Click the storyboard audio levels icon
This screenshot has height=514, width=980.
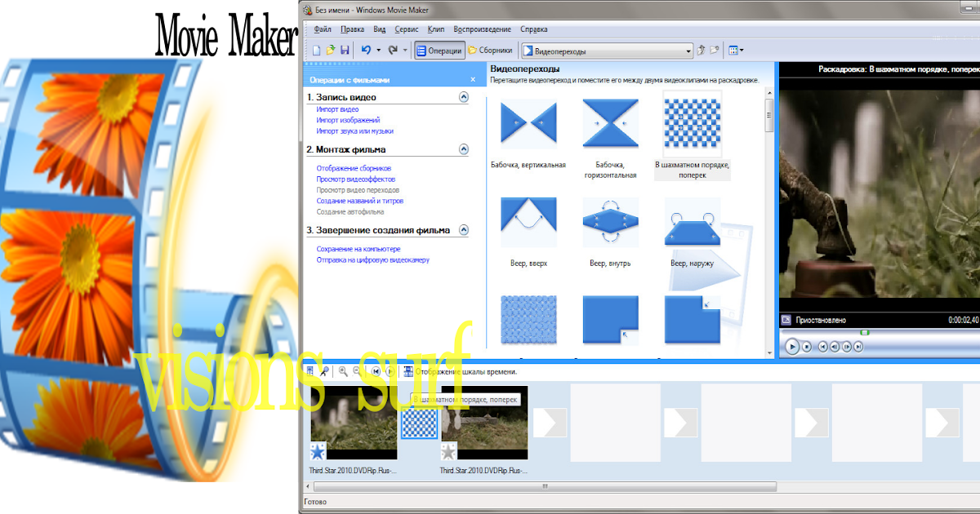310,371
